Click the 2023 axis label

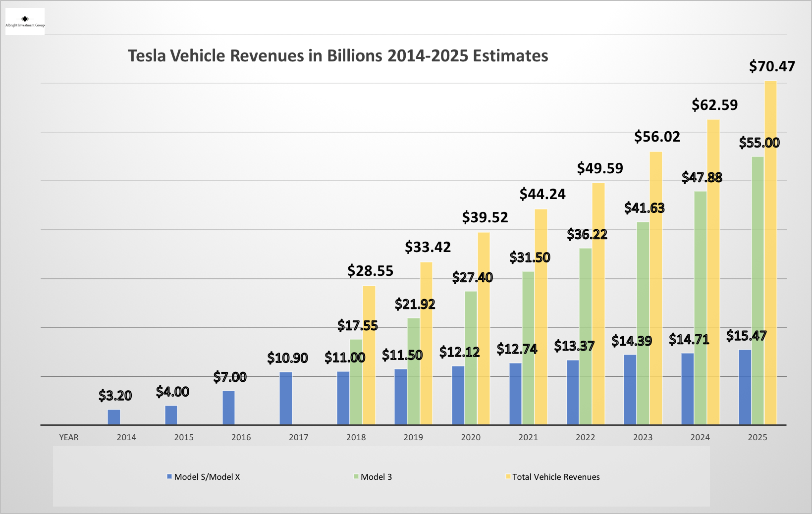point(643,437)
